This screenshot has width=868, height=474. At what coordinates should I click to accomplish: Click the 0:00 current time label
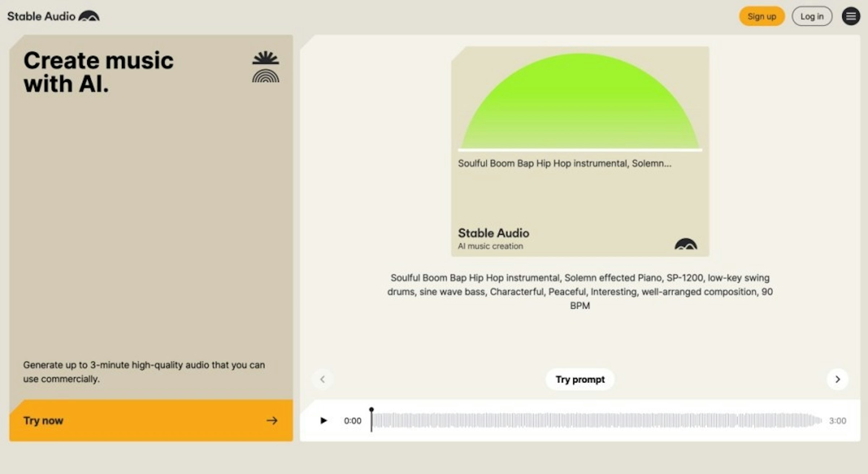353,420
